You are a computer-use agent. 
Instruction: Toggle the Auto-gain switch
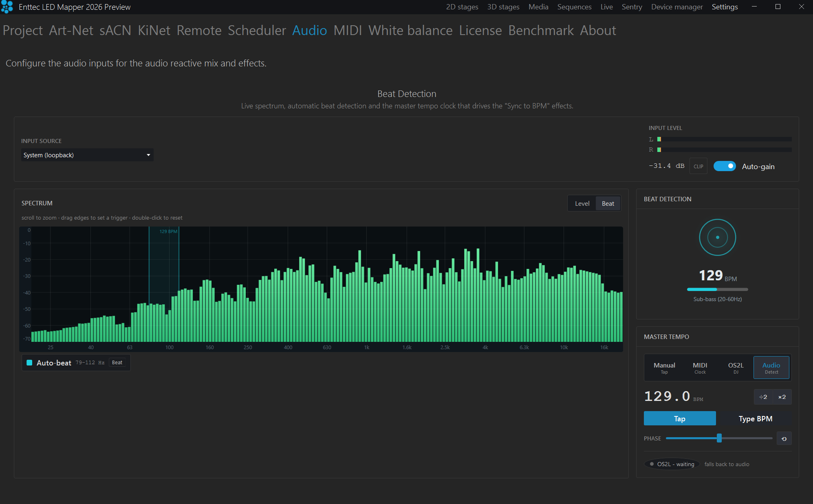click(724, 166)
